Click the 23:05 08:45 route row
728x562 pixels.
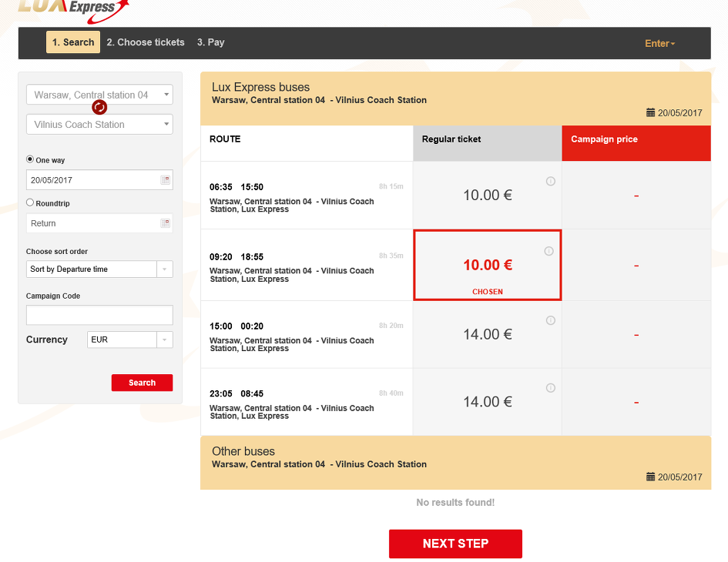(x=307, y=402)
